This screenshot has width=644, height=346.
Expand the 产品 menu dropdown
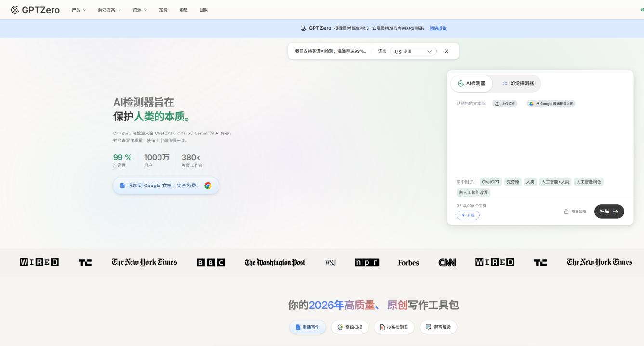pos(79,10)
